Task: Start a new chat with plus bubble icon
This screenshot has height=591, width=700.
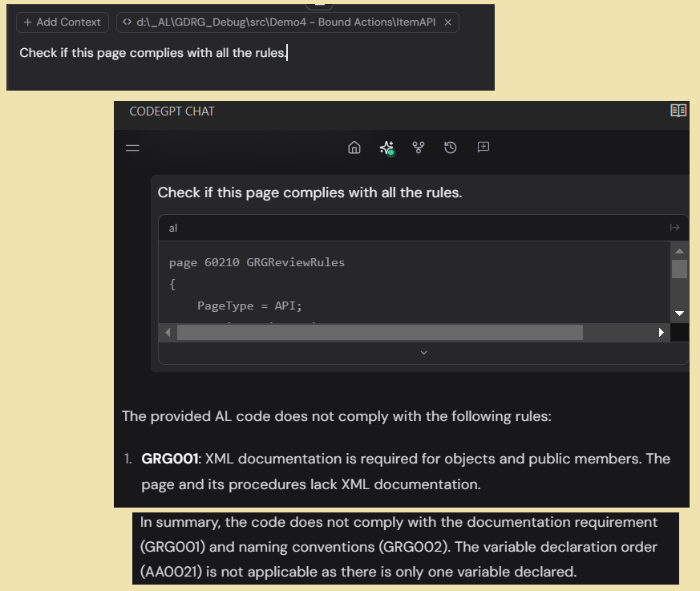Action: pyautogui.click(x=484, y=148)
